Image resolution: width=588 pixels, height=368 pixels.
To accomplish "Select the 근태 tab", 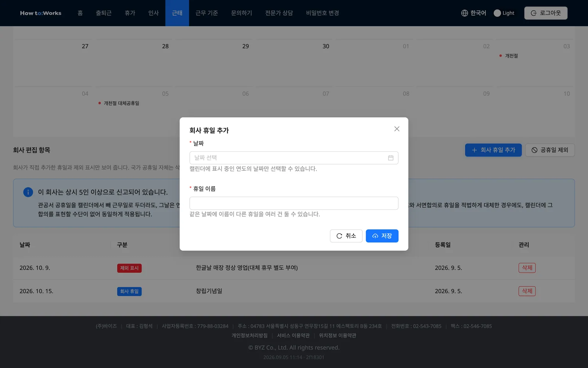I will [177, 13].
